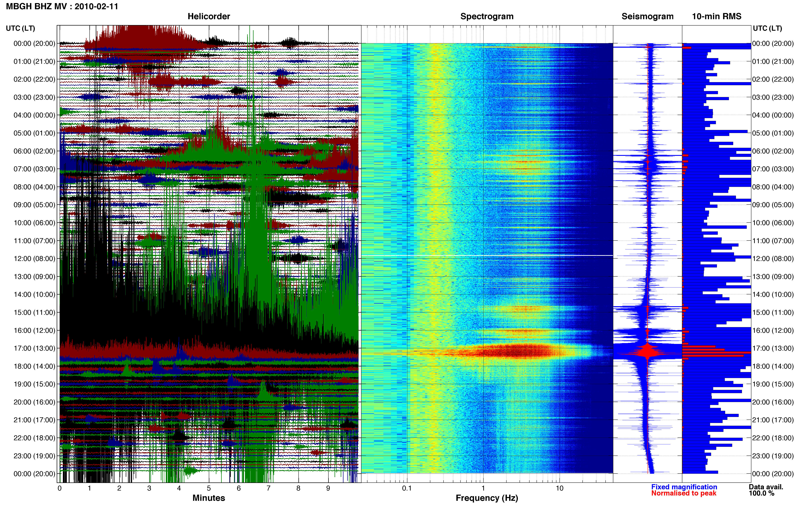Click the right 23:00 (19:00) time label
812x508 pixels.
pos(773,456)
